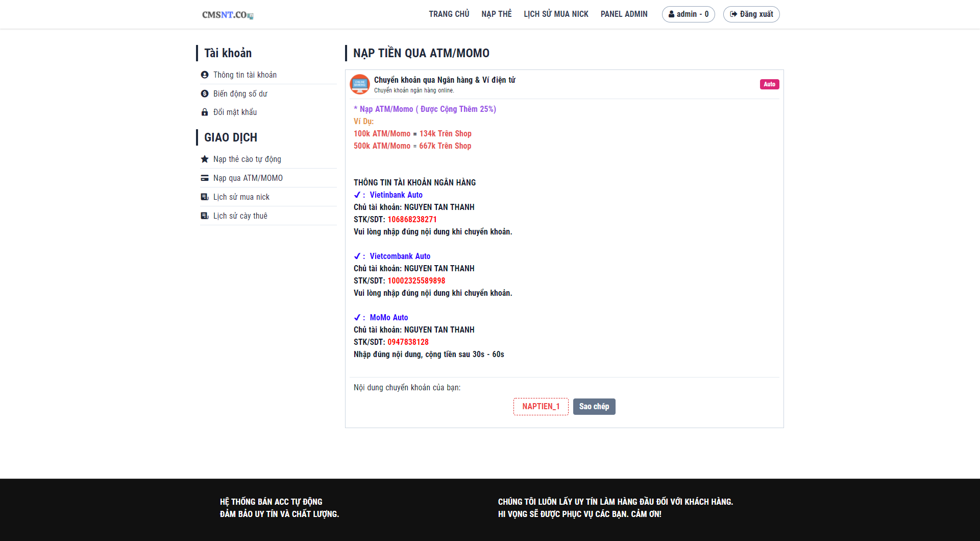Open LỊCH SỬ MUA NICK in navbar
This screenshot has width=980, height=541.
(556, 14)
